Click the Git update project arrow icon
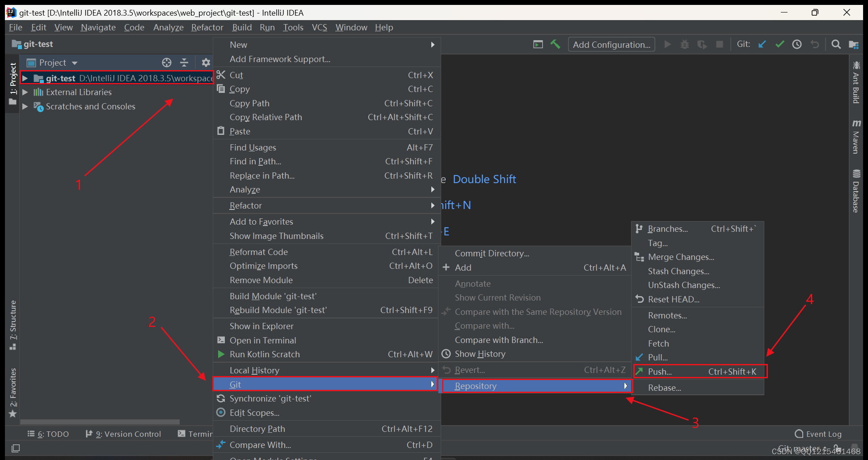The image size is (868, 460). (x=762, y=44)
